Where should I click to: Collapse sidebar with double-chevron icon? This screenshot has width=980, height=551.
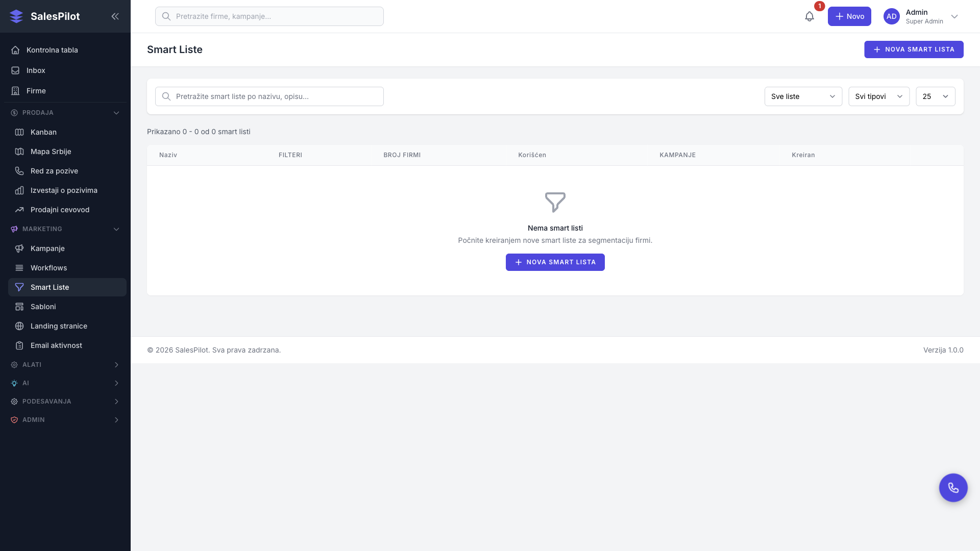(115, 16)
